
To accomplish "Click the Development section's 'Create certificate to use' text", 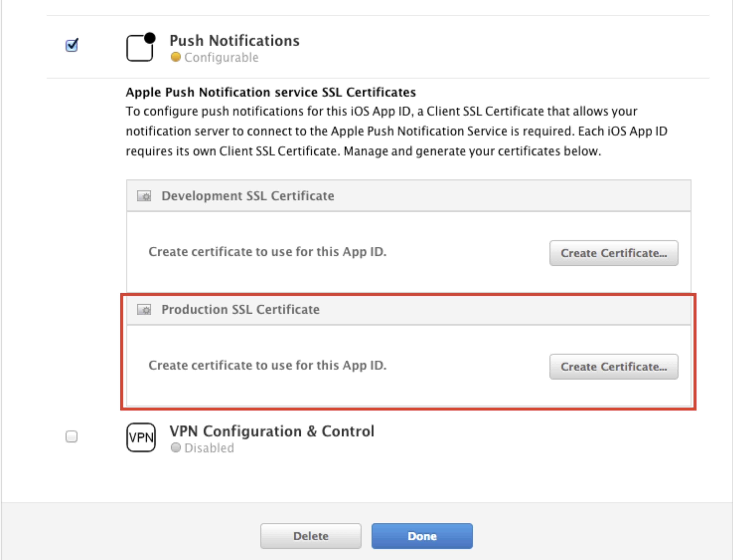I will coord(267,252).
